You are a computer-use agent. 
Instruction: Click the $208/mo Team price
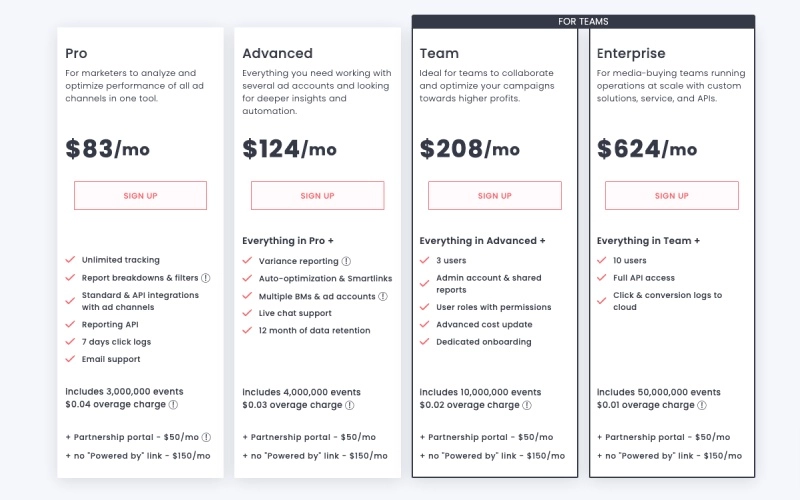pyautogui.click(x=469, y=149)
